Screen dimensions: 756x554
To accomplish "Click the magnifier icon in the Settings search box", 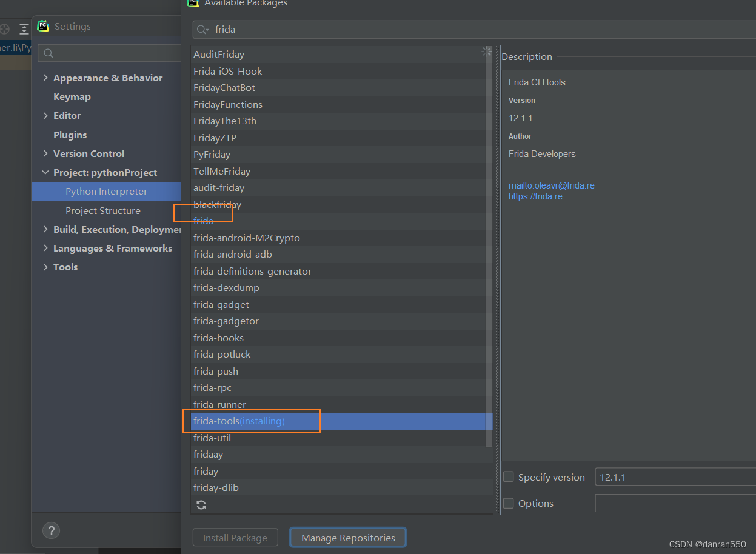I will coord(49,53).
